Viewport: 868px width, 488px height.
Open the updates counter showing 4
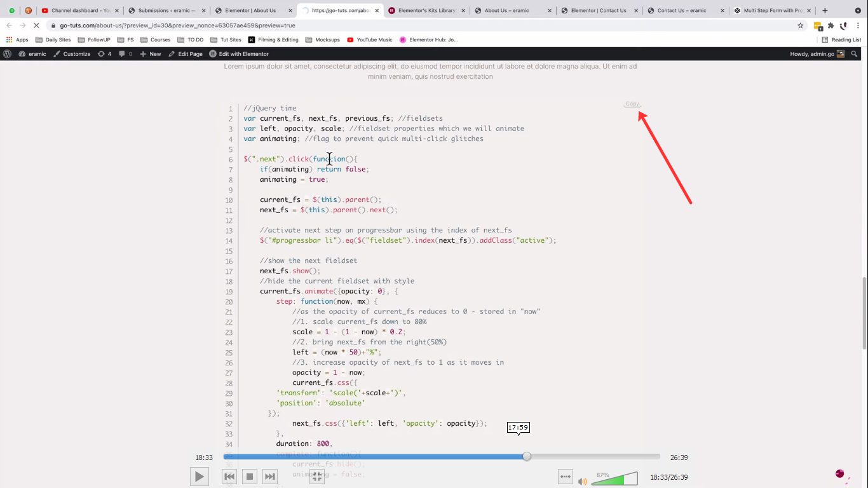point(104,54)
